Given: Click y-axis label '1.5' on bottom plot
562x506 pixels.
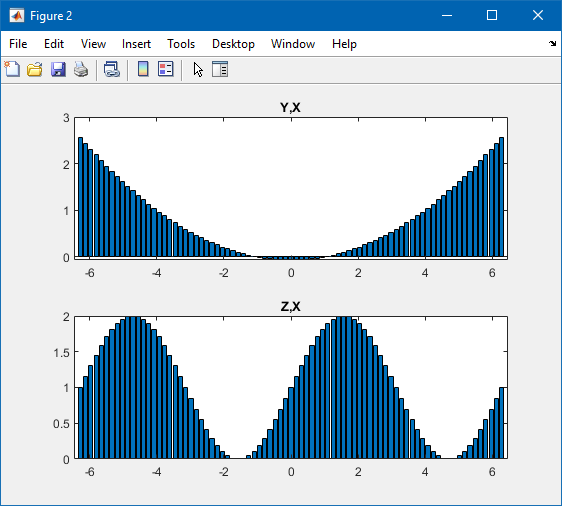Looking at the screenshot, I should tap(61, 353).
